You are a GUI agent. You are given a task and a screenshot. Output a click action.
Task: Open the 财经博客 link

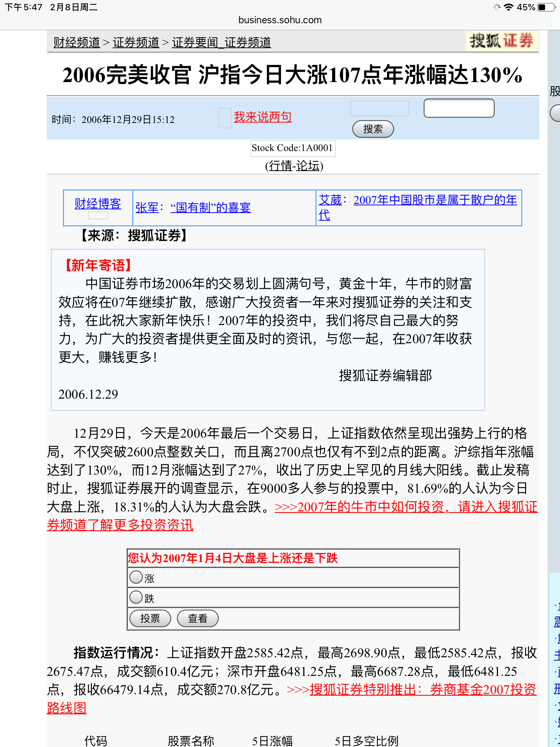click(98, 204)
